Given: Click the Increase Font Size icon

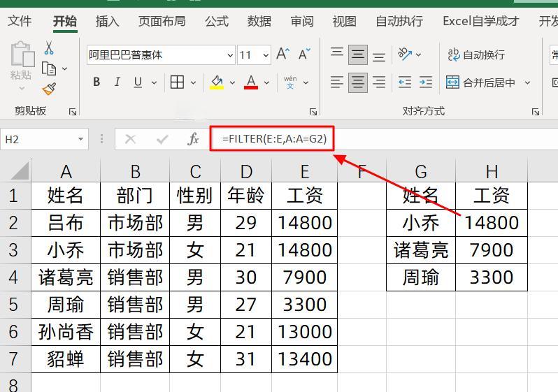Looking at the screenshot, I should point(282,55).
